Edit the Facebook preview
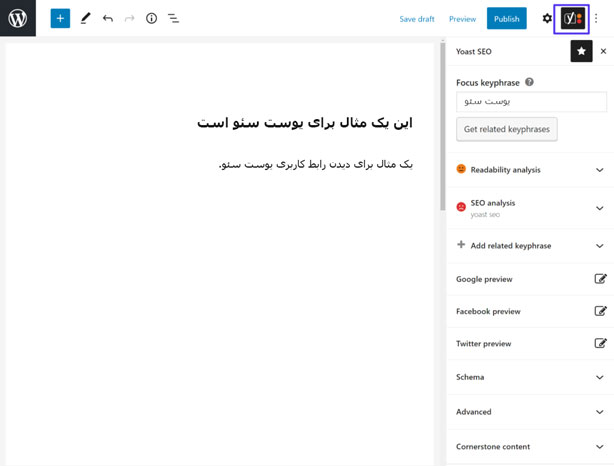Image resolution: width=614 pixels, height=466 pixels. tap(600, 311)
